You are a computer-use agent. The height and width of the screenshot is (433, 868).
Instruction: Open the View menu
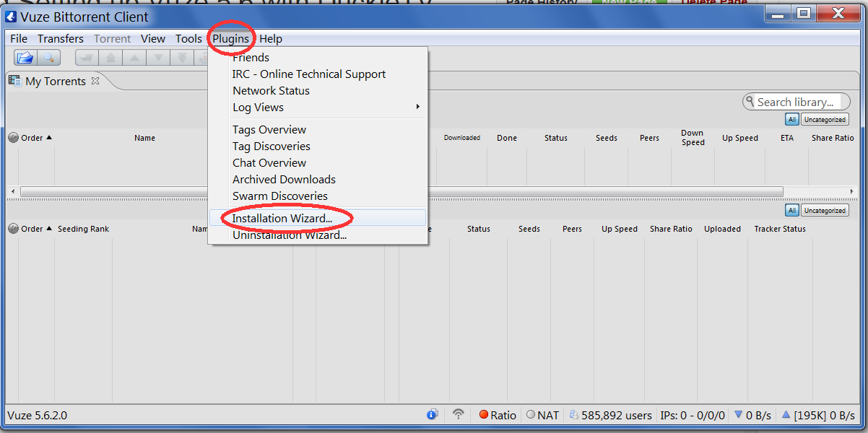point(153,38)
